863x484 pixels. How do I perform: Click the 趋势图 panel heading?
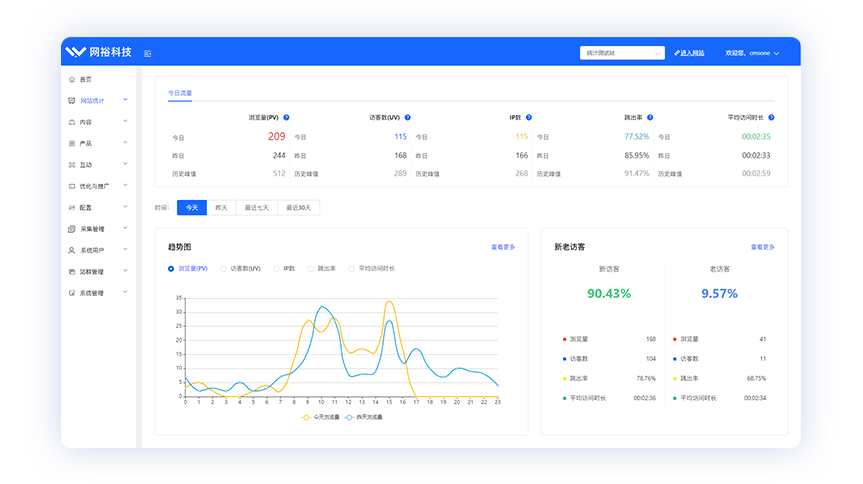179,247
